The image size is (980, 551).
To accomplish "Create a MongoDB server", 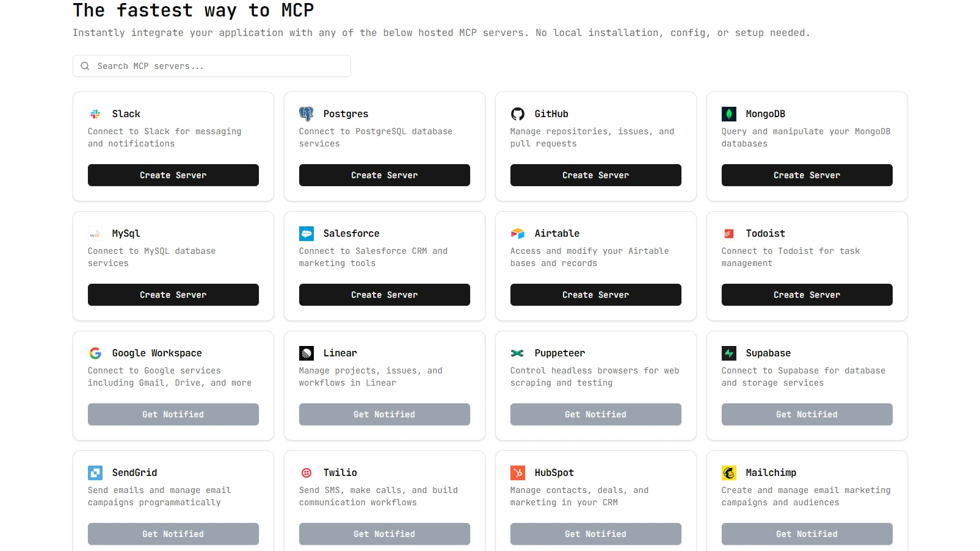I will (807, 175).
